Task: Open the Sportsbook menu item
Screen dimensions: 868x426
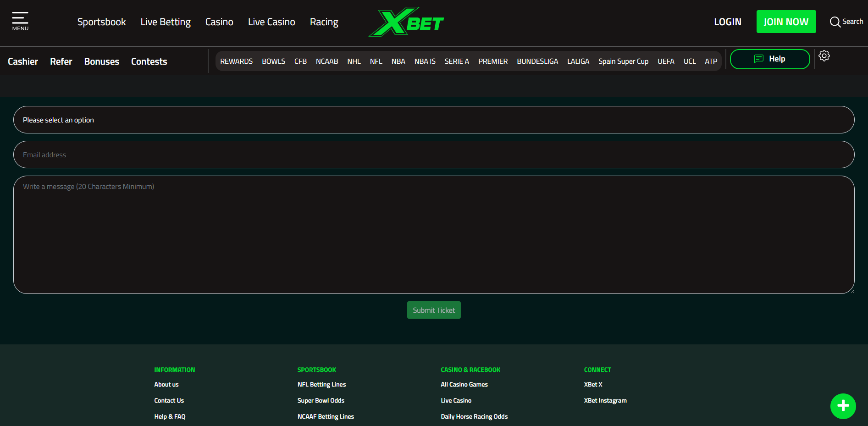Action: click(x=101, y=22)
